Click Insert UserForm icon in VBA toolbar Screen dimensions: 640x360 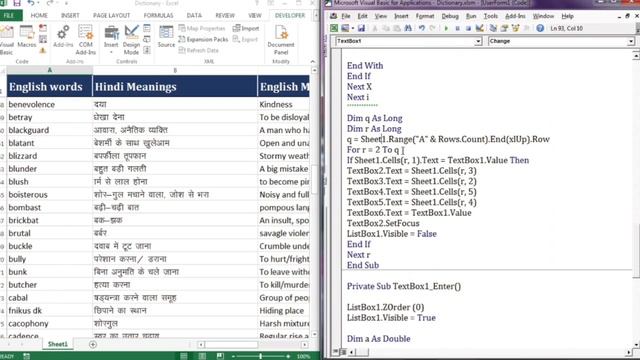coord(345,28)
